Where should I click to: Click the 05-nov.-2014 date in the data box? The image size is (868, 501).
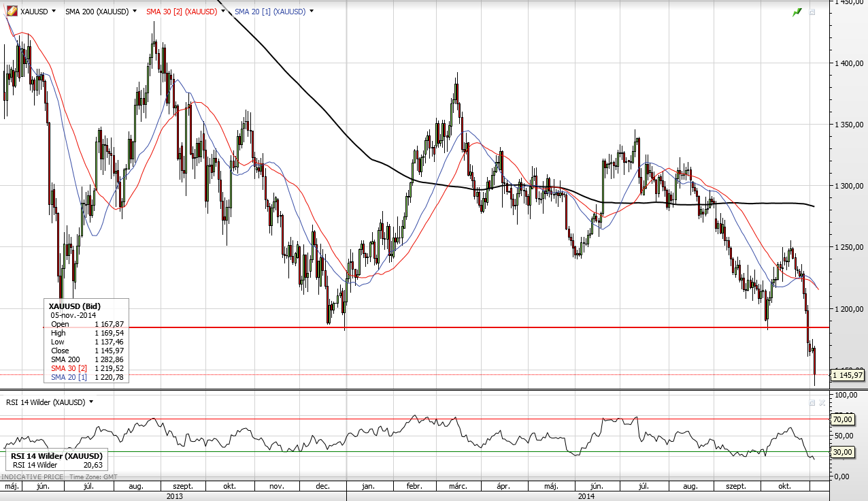[x=73, y=315]
